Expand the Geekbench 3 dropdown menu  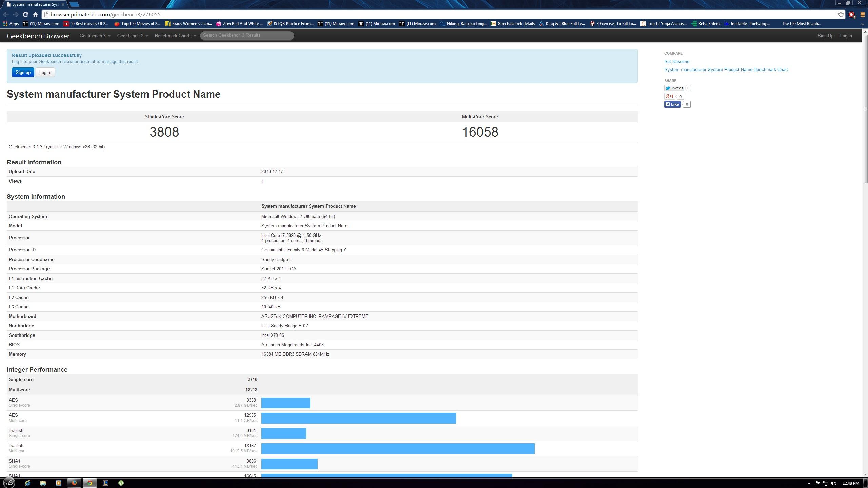point(95,36)
